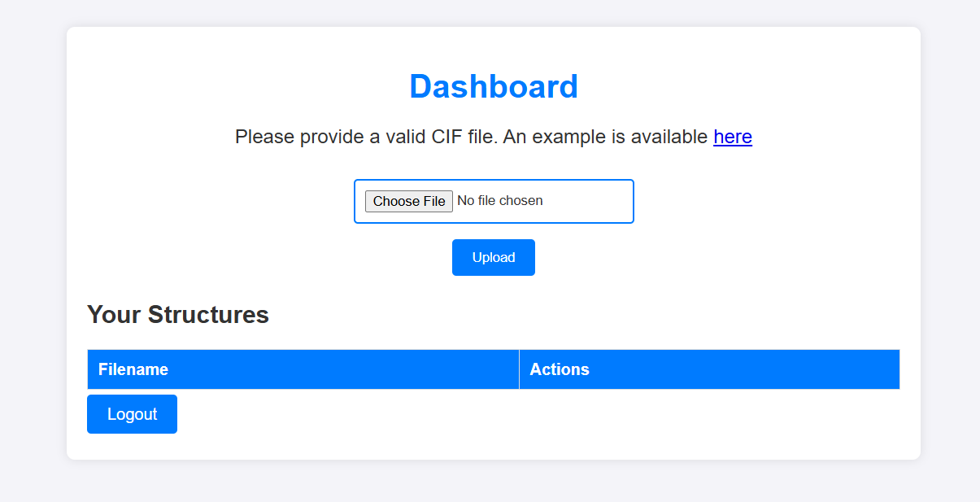This screenshot has height=502, width=980.
Task: Click the Choose File button
Action: pos(409,201)
